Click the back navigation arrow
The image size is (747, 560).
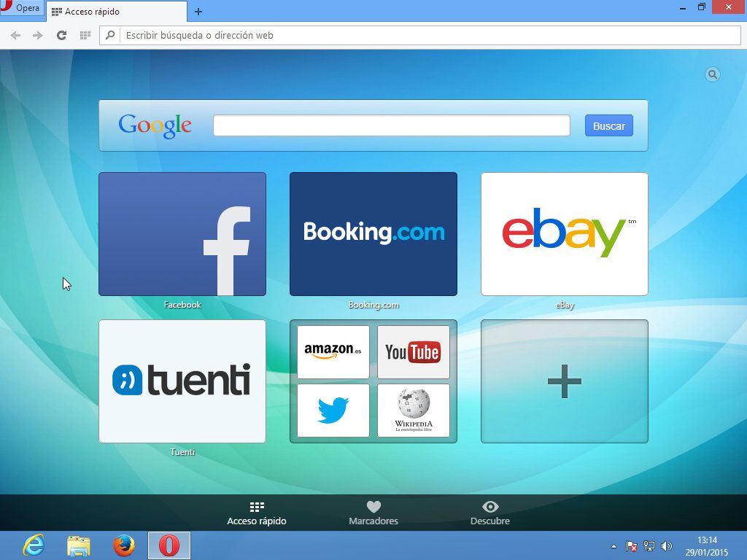[15, 35]
